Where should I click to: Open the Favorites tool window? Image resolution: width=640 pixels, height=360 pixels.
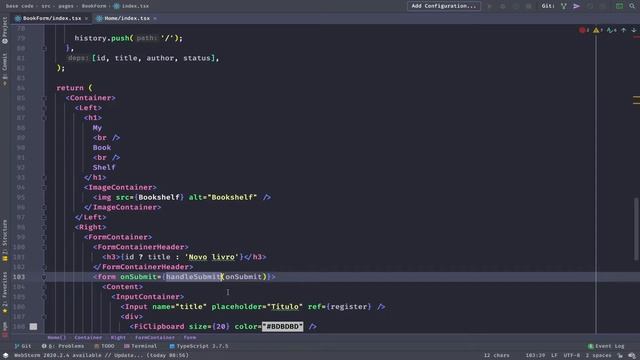tap(5, 293)
